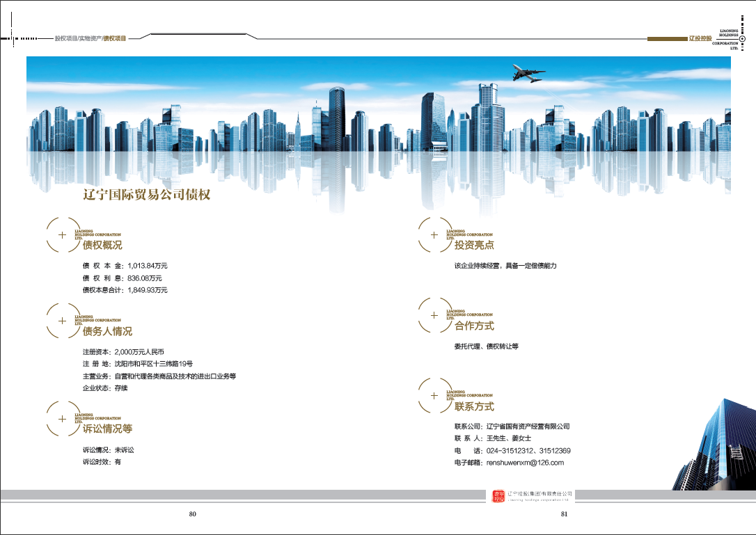The width and height of the screenshot is (756, 535).
Task: Click the plus circle icon beside 联系方式
Action: (434, 396)
